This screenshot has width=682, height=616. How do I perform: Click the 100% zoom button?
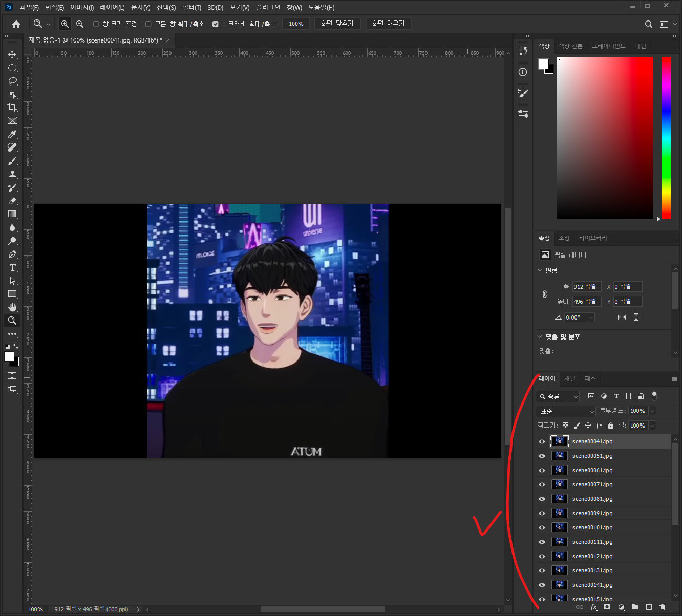click(x=296, y=24)
